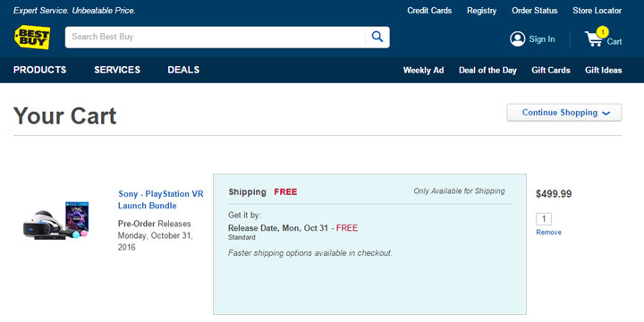Click the yellow cart item count badge
644x322 pixels.
[603, 32]
